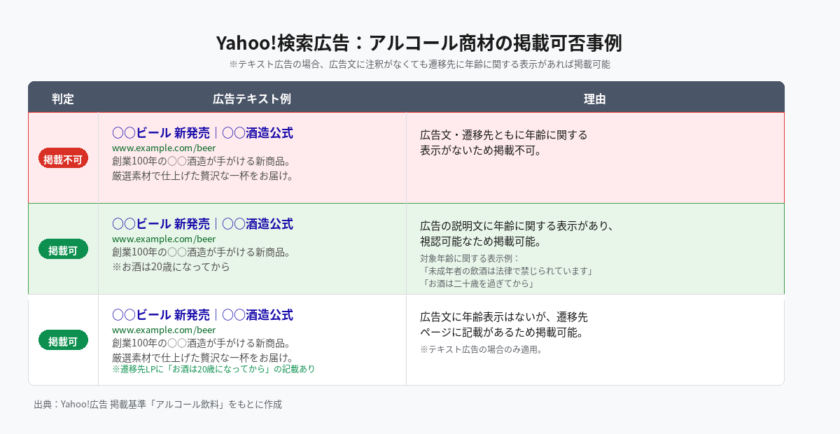840x434 pixels.
Task: Click www.example.com/beer URL in the red row
Action: coord(163,148)
